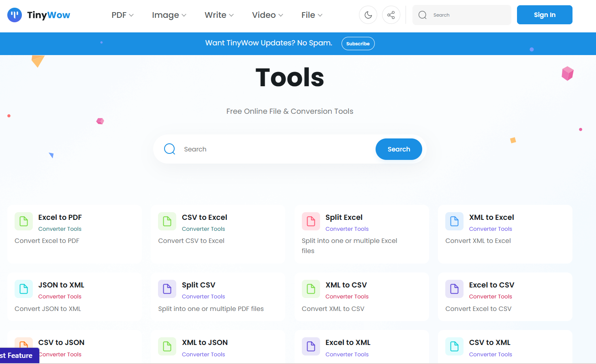The image size is (596, 364).
Task: Click 'Convert XML to CSV' description text
Action: tap(333, 309)
